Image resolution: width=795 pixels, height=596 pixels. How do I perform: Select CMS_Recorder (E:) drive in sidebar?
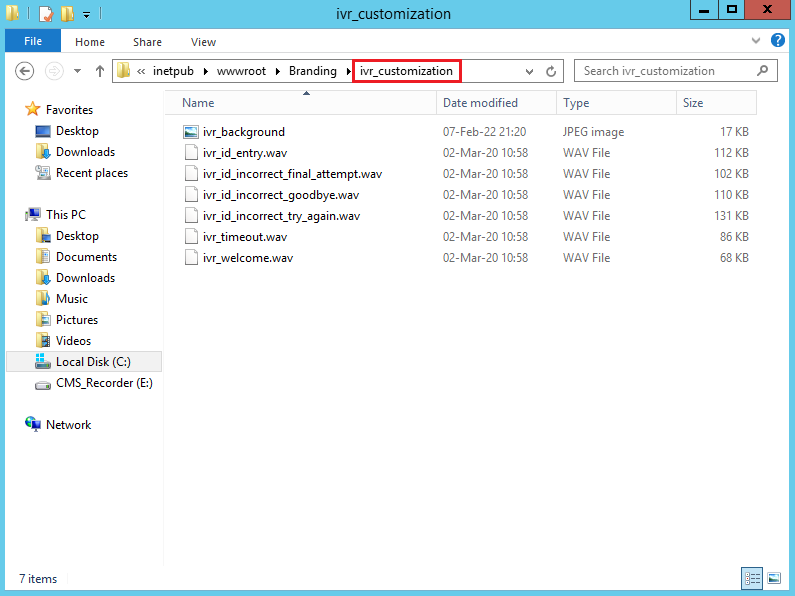point(104,383)
